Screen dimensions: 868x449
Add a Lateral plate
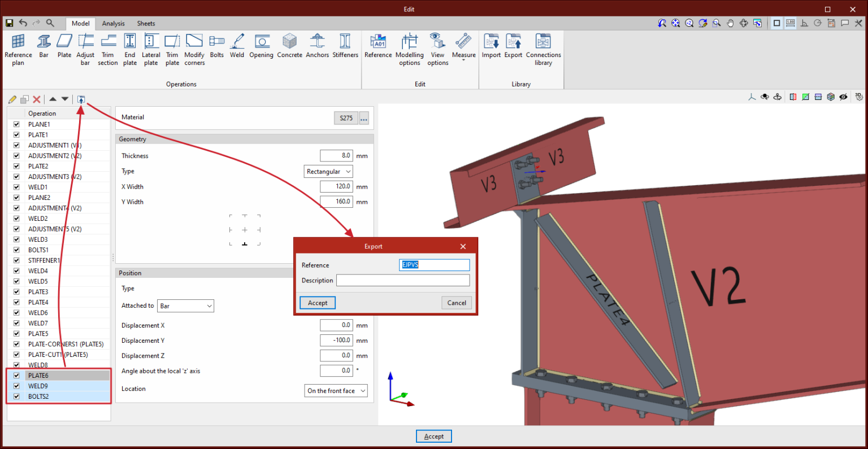[x=151, y=50]
